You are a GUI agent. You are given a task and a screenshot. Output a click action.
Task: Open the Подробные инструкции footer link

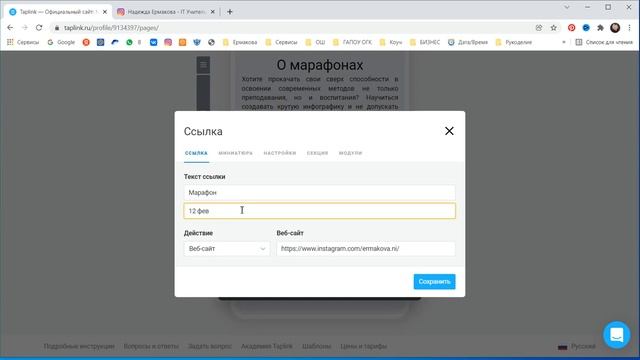[x=79, y=346]
